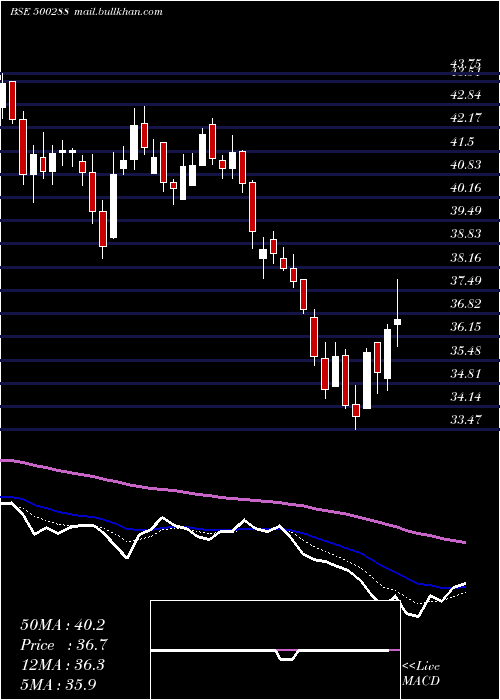Click the 12MA : 36.3 readout

coord(62,665)
